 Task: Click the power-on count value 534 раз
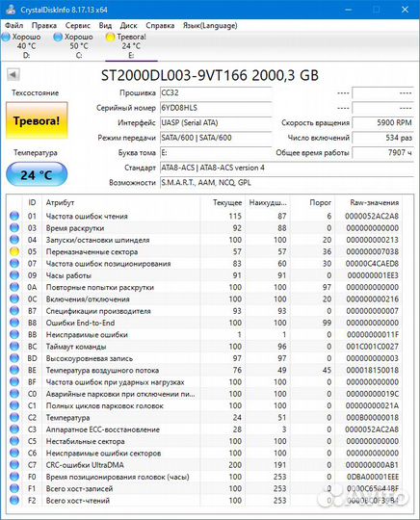[382, 138]
